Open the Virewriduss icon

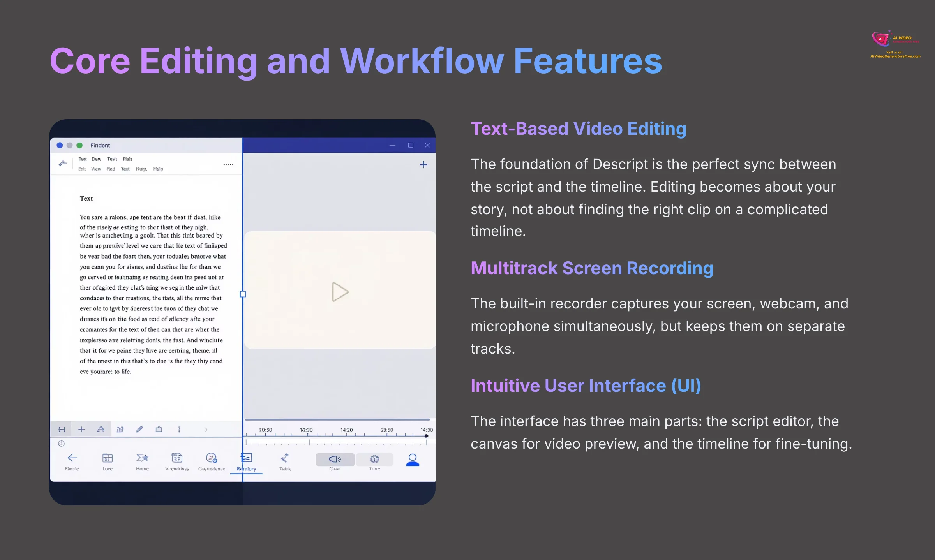[x=177, y=458]
